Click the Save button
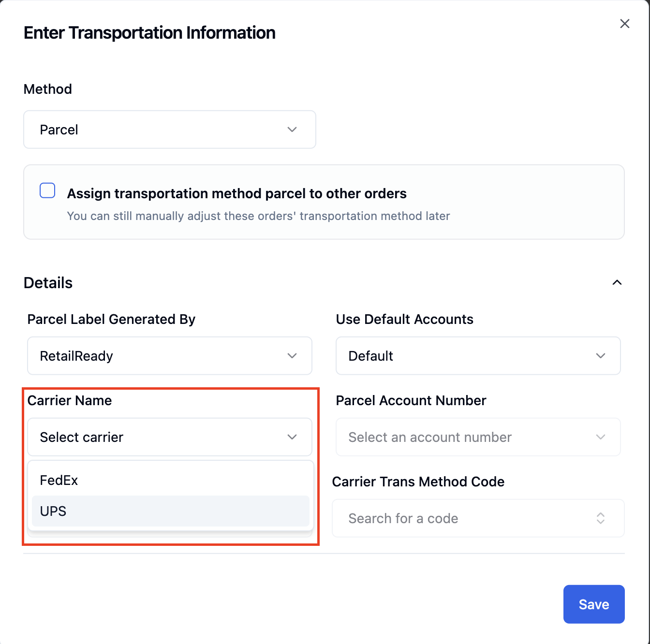The width and height of the screenshot is (650, 644). pos(594,604)
